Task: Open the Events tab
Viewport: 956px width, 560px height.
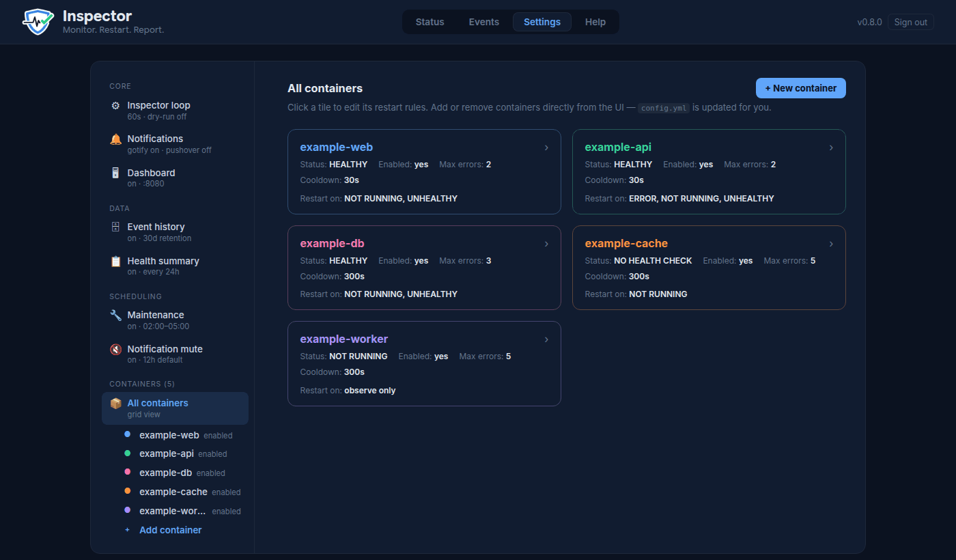Action: point(484,22)
